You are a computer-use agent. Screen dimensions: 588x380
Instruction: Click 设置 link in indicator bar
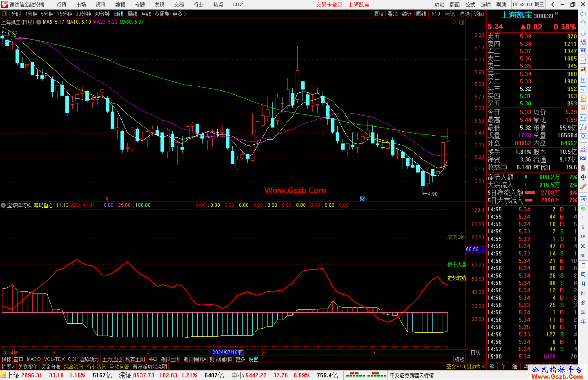click(x=253, y=359)
